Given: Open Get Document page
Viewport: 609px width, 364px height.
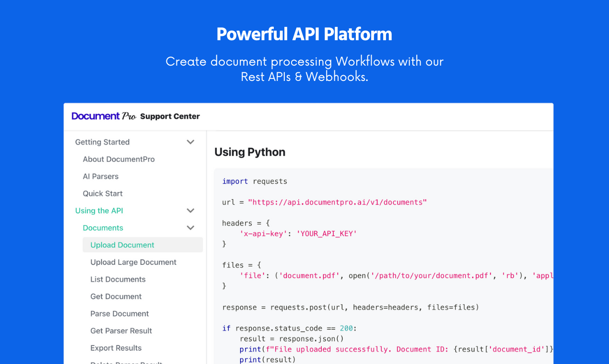Looking at the screenshot, I should click(116, 296).
